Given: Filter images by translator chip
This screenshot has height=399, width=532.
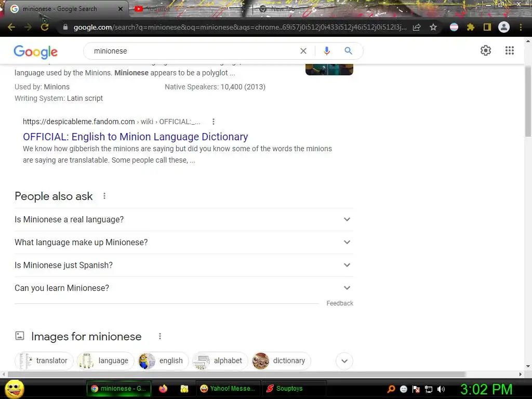Looking at the screenshot, I should click(44, 361).
